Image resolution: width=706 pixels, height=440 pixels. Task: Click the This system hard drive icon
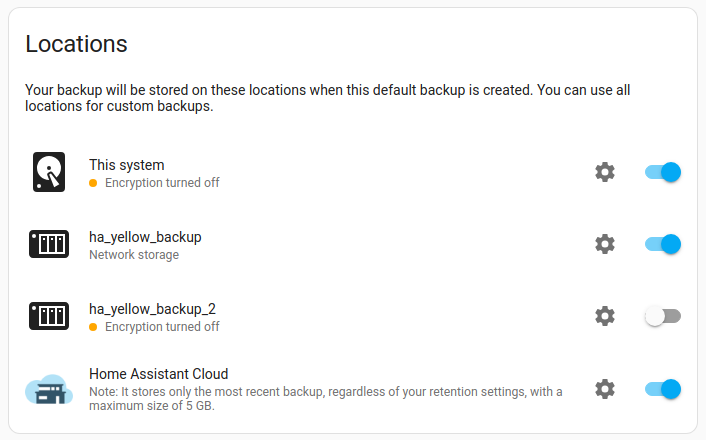[x=48, y=172]
